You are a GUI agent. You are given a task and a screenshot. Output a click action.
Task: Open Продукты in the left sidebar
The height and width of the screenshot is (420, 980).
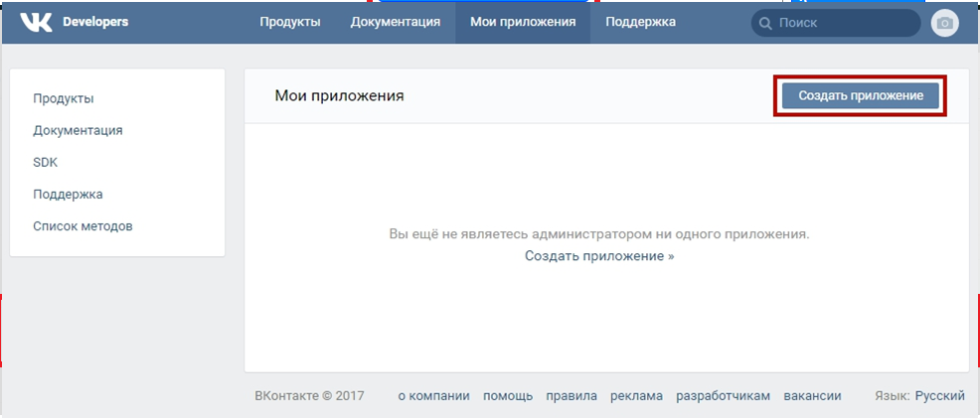point(64,98)
